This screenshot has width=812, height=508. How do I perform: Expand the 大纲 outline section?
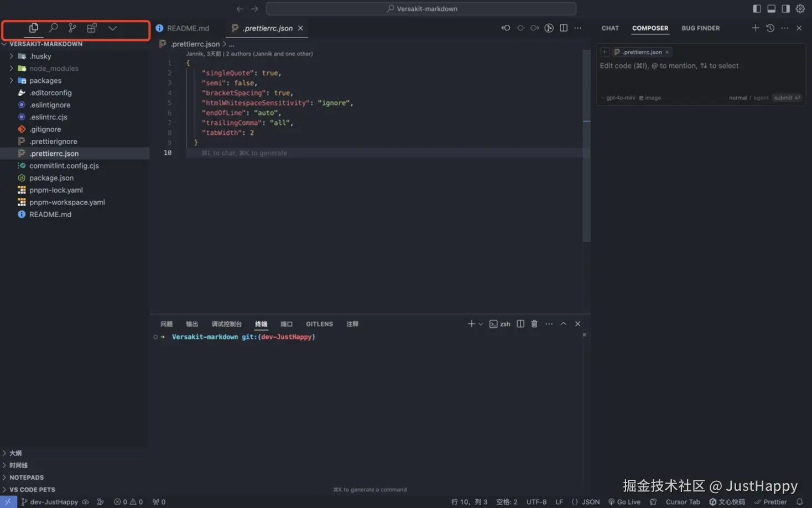pos(75,453)
